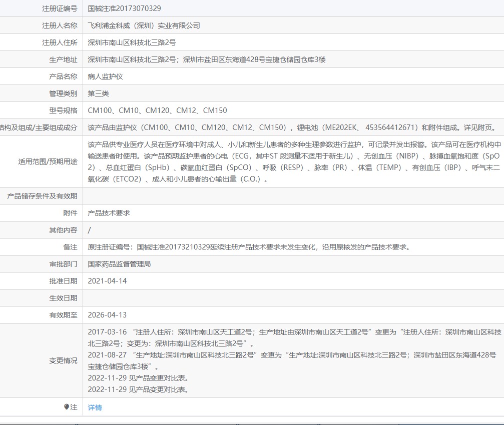Click the 注册人住所 address value
This screenshot has width=504, height=425.
click(132, 42)
